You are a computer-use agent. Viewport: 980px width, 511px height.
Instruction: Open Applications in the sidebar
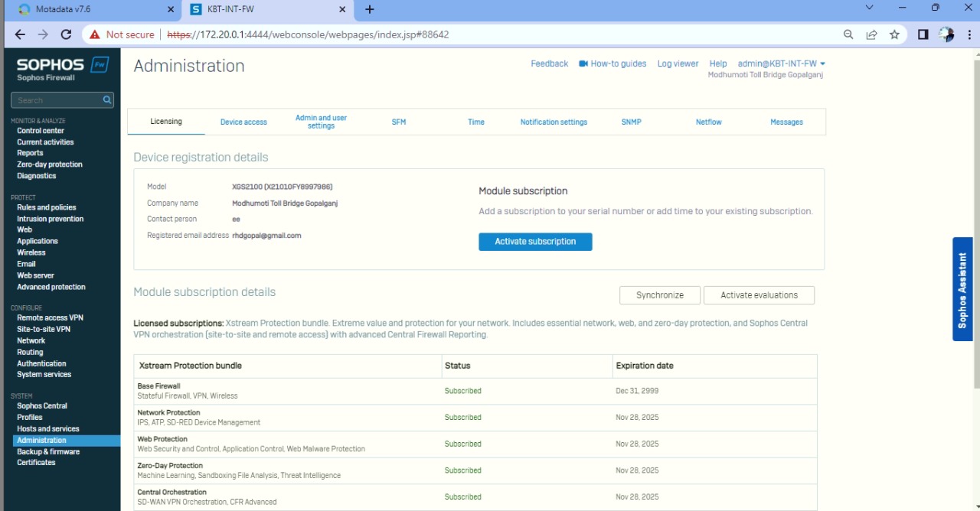click(38, 241)
